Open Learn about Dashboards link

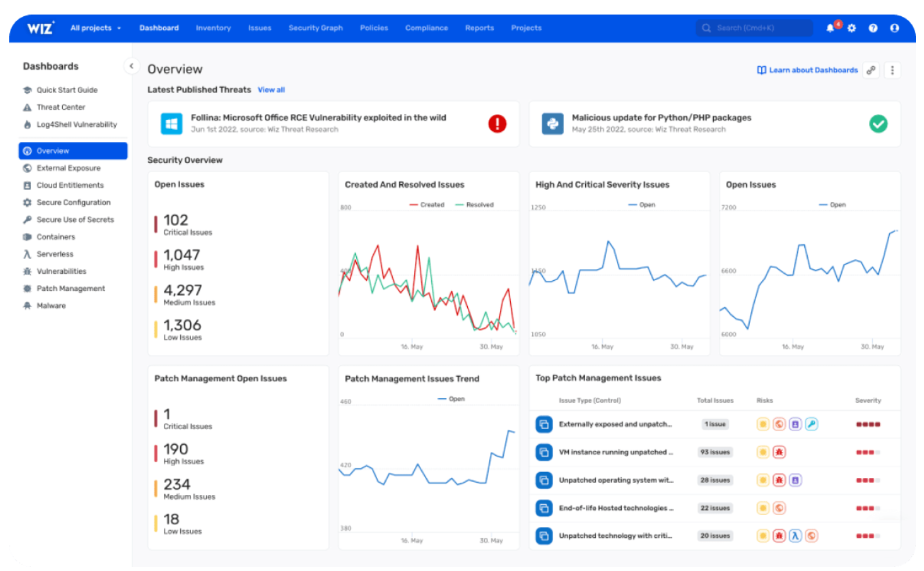click(x=807, y=70)
